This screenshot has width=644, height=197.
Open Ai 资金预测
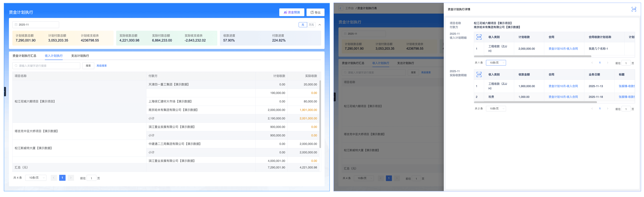(x=292, y=12)
